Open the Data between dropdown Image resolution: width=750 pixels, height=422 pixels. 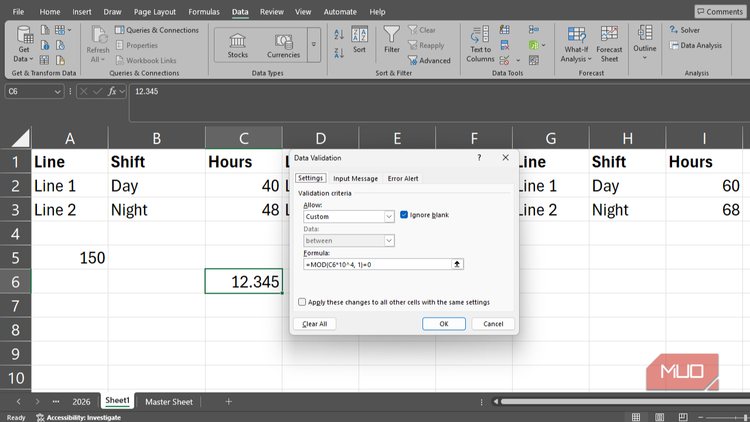[x=389, y=241]
